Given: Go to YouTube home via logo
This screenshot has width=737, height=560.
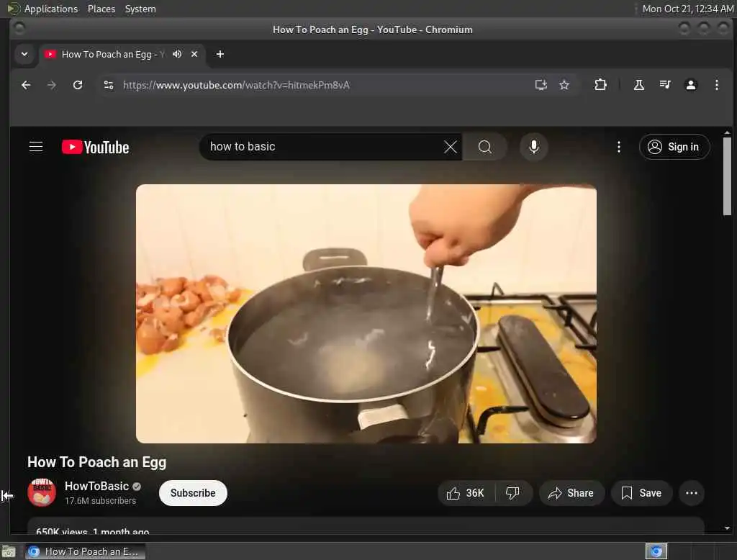Looking at the screenshot, I should [x=96, y=147].
